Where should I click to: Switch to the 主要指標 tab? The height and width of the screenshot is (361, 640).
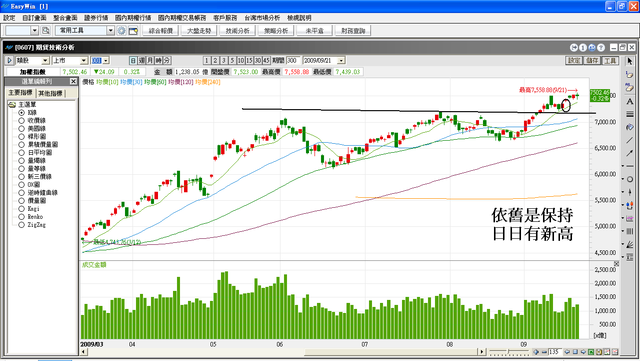(20, 93)
